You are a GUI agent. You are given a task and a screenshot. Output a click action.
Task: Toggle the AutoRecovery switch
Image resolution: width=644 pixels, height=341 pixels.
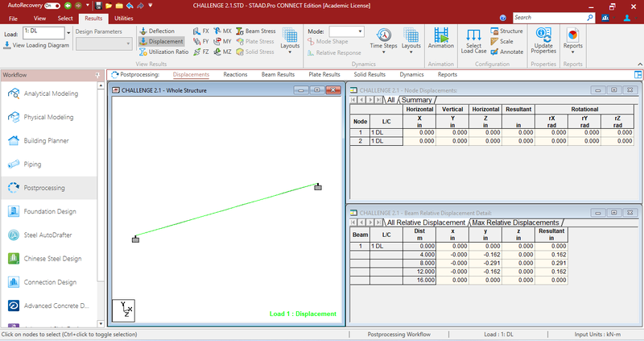pyautogui.click(x=52, y=6)
